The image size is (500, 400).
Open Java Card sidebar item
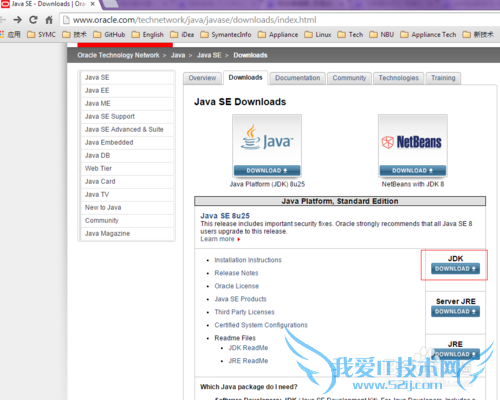(127, 182)
